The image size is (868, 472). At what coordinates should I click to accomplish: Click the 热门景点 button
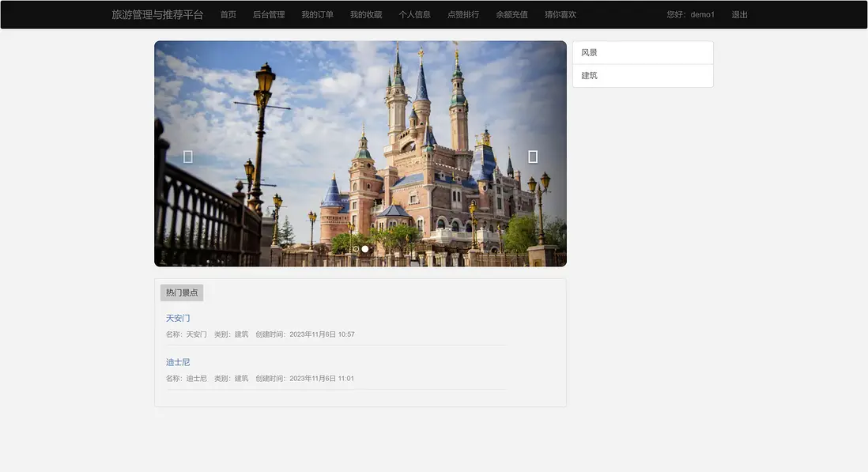coord(182,293)
